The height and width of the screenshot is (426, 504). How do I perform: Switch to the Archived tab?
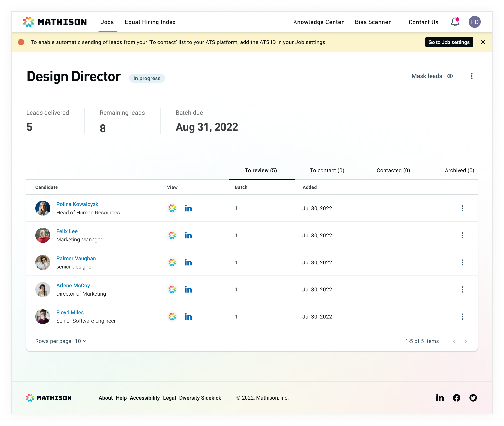pyautogui.click(x=459, y=170)
